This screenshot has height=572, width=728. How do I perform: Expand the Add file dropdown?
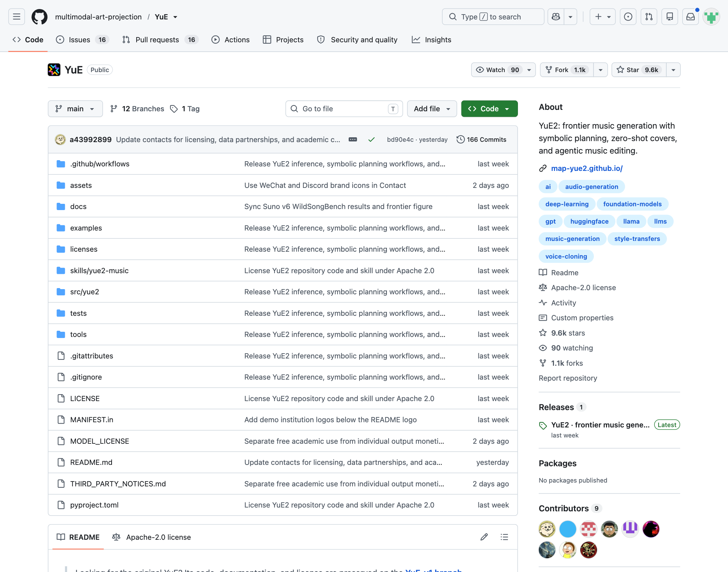click(x=432, y=109)
